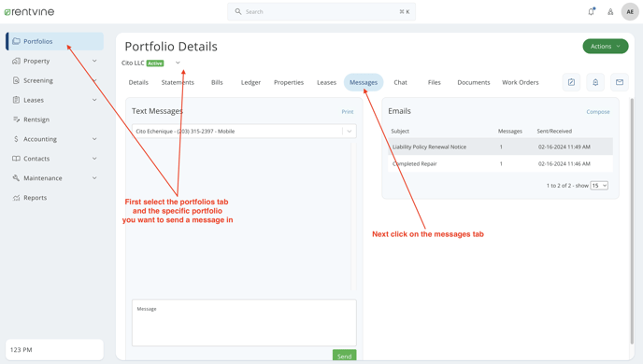Click the envelope email icon button
The height and width of the screenshot is (364, 643).
620,82
